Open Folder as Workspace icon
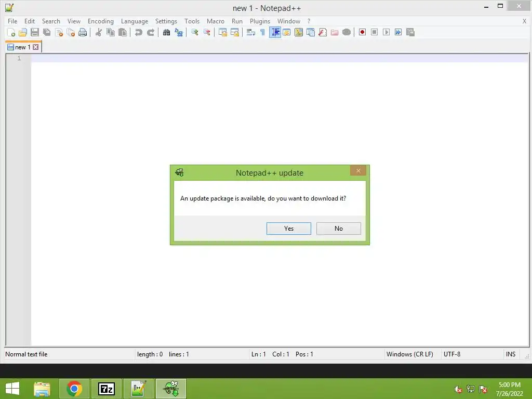The height and width of the screenshot is (399, 532). [x=335, y=32]
